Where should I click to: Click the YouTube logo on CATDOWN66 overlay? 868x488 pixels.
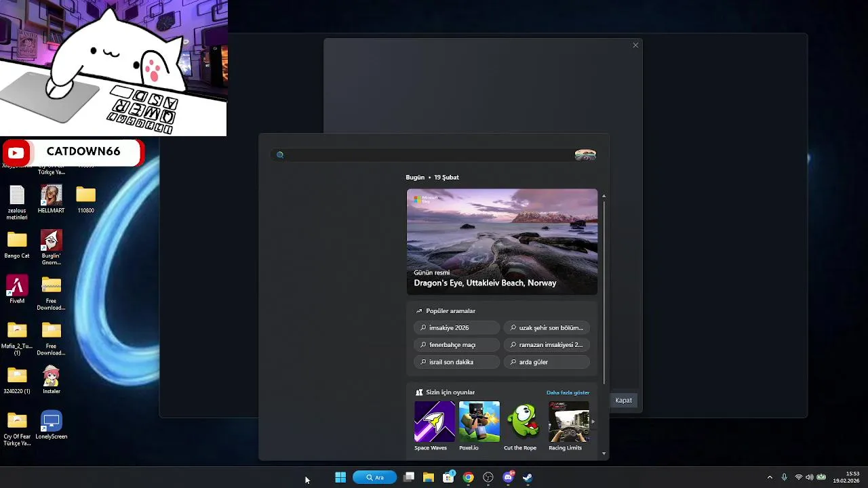click(16, 153)
